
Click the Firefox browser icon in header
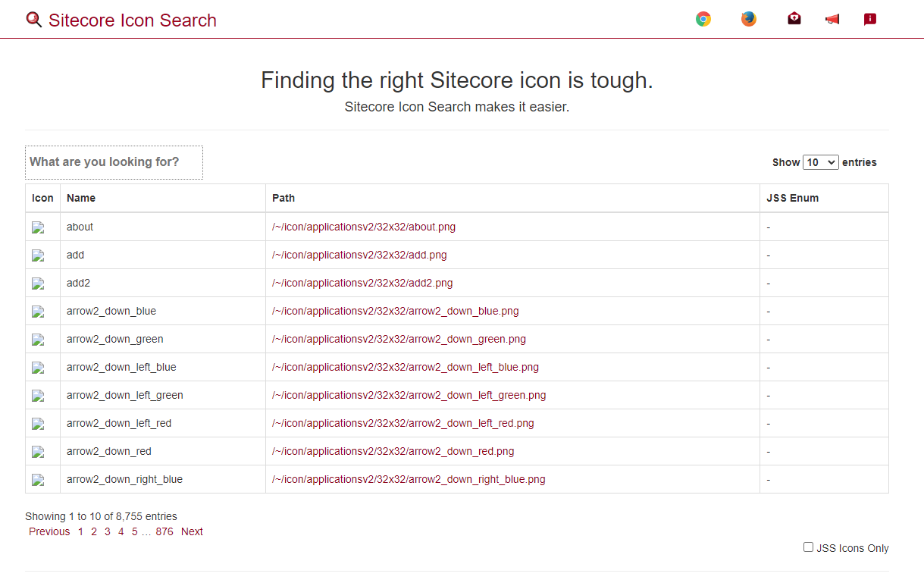coord(749,19)
